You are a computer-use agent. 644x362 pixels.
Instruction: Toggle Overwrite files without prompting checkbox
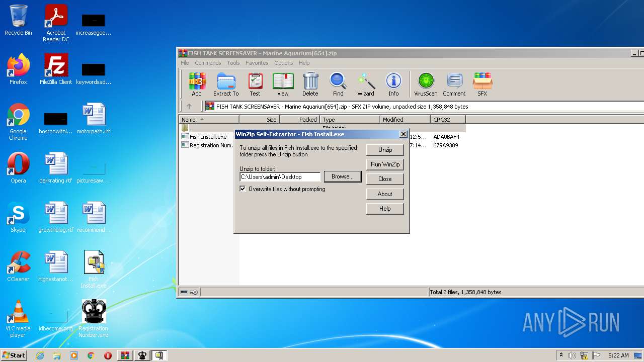coord(243,189)
